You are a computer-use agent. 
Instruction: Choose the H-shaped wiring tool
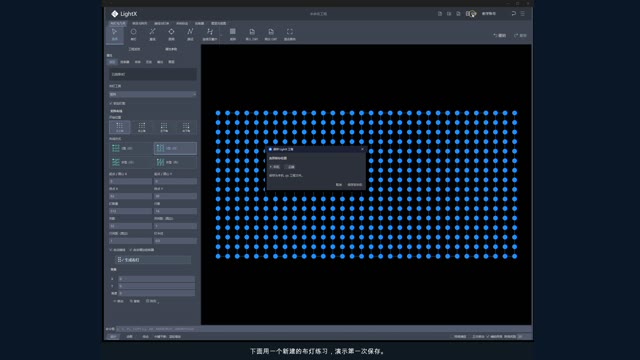pos(210,34)
